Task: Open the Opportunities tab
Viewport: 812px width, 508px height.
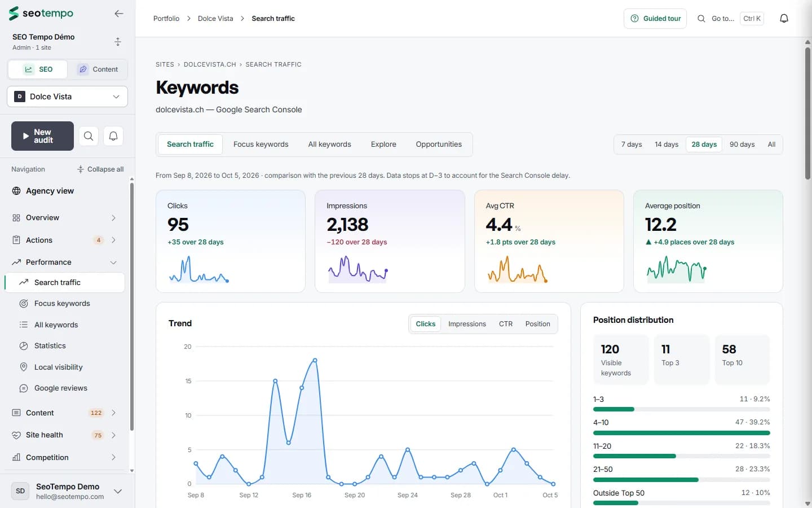Action: [x=439, y=144]
